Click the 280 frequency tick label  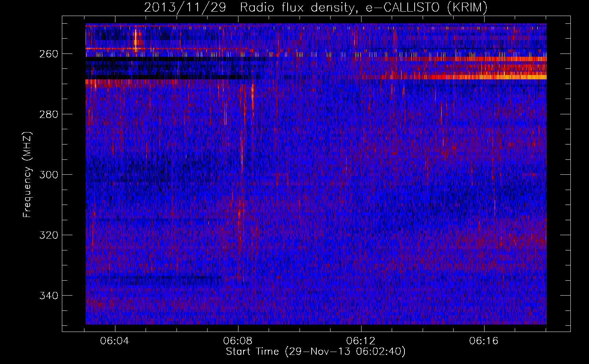pos(48,114)
